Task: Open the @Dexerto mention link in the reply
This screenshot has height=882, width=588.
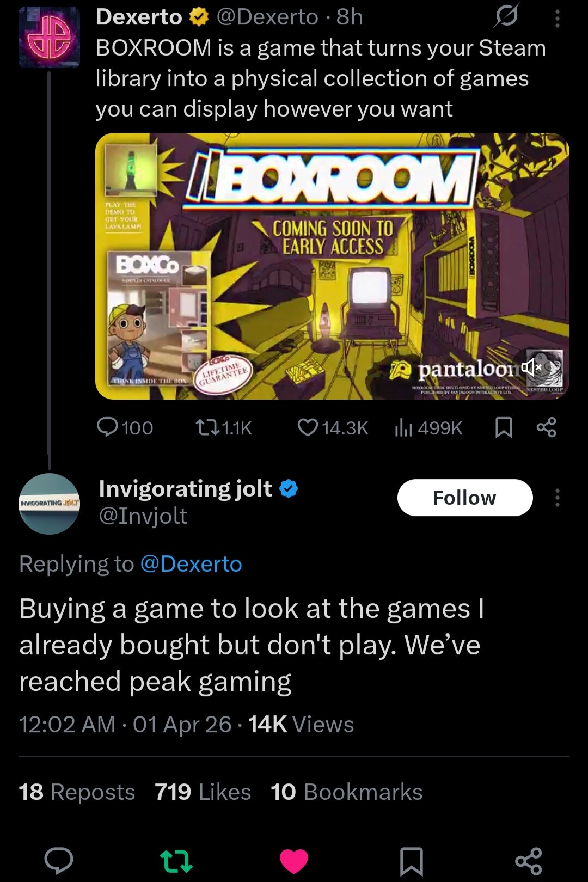Action: click(191, 563)
